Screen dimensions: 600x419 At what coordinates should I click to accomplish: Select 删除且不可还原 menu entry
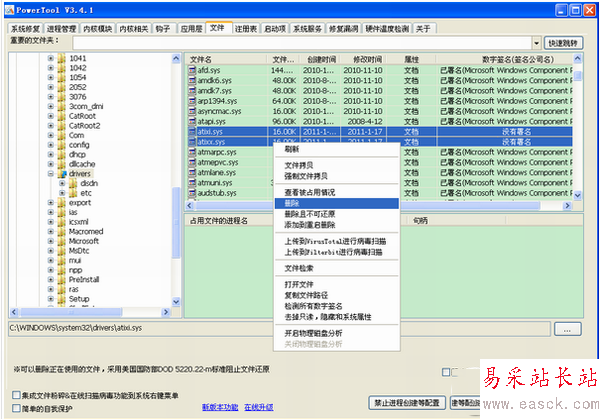pyautogui.click(x=337, y=214)
